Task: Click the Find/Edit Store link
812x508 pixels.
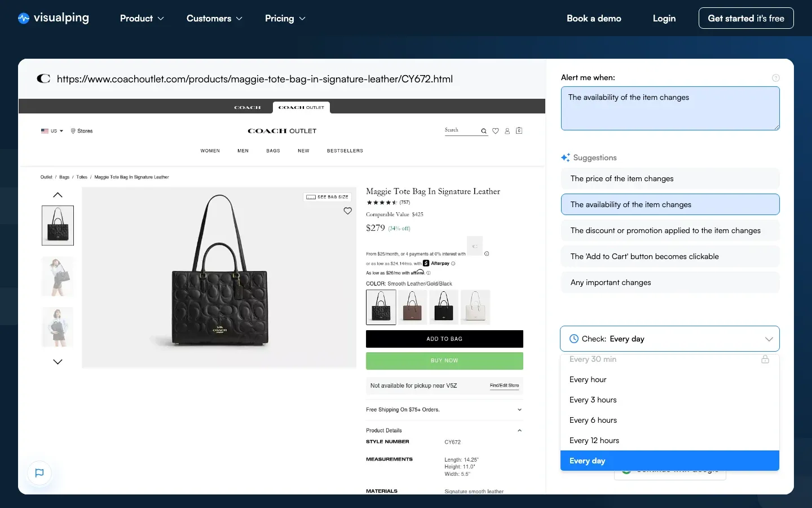Action: pyautogui.click(x=505, y=386)
